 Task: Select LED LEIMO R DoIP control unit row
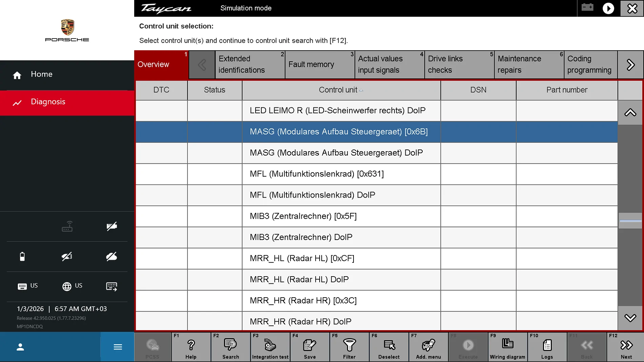[x=377, y=111]
